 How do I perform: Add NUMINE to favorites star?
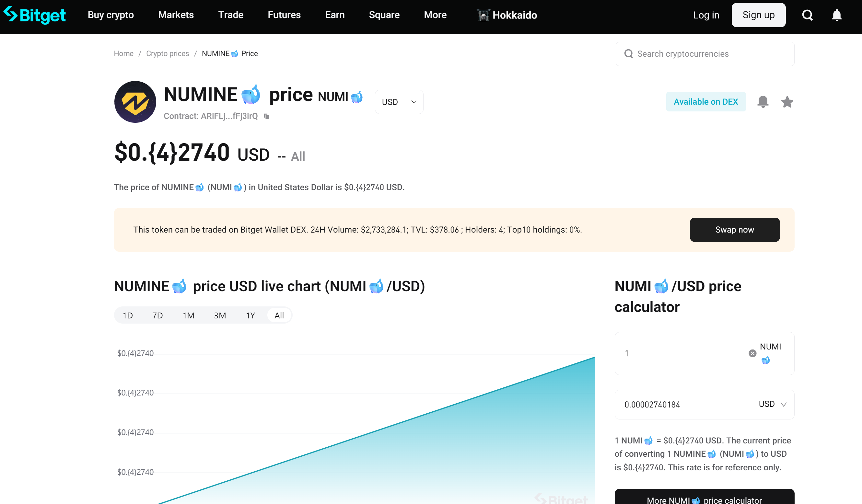(x=787, y=102)
